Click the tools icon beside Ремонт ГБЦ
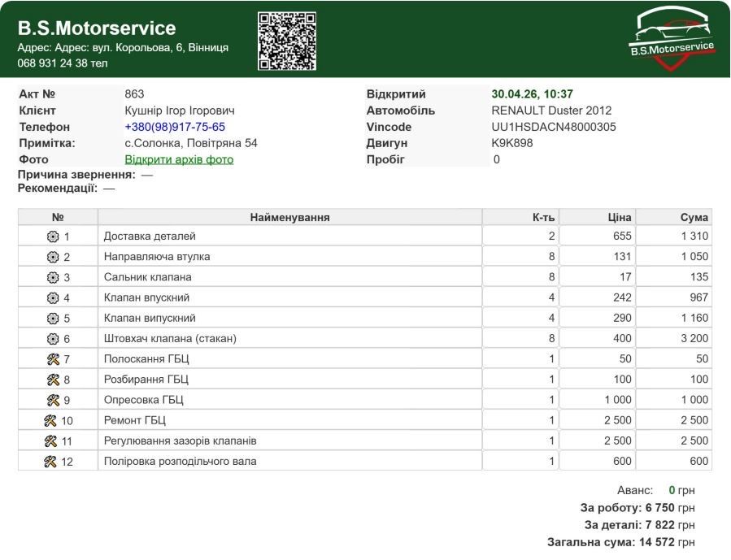This screenshot has height=560, width=731. pos(50,421)
